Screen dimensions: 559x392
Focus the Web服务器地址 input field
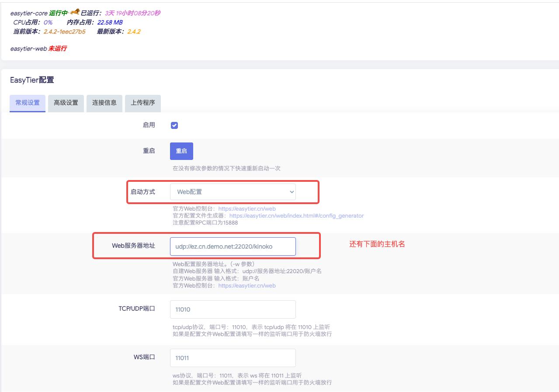[233, 246]
